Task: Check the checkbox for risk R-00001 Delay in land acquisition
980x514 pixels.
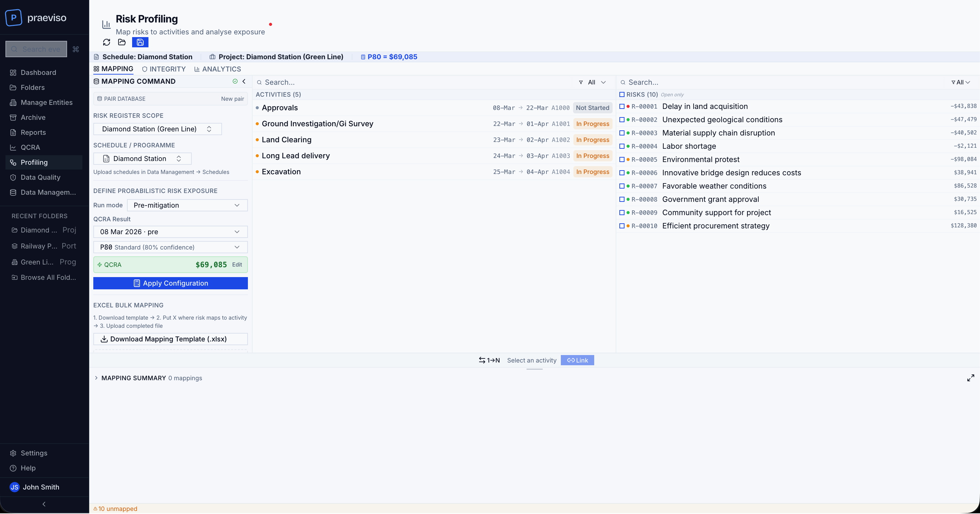Action: tap(622, 107)
